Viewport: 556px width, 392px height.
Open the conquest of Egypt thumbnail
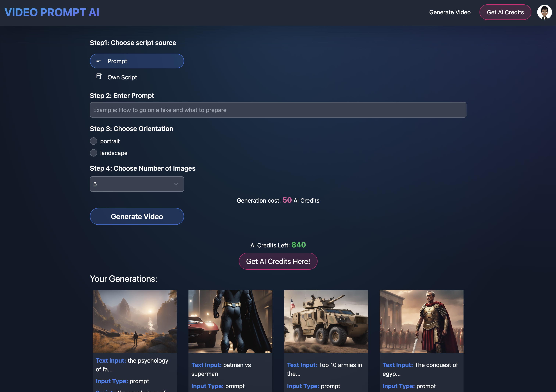pyautogui.click(x=421, y=321)
